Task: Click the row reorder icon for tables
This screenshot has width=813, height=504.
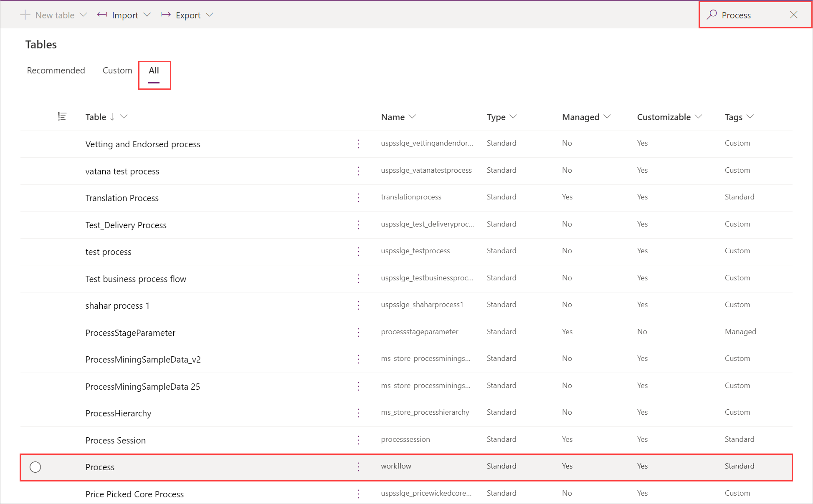Action: (x=62, y=116)
